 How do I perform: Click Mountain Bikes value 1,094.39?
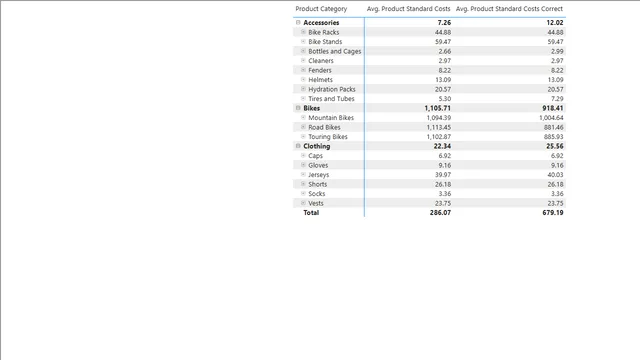coord(439,118)
